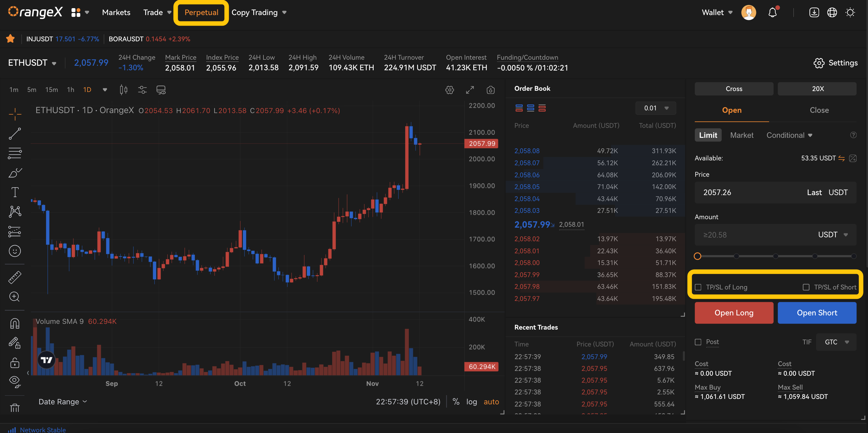Switch to the Close order tab
The width and height of the screenshot is (868, 433).
pos(819,110)
